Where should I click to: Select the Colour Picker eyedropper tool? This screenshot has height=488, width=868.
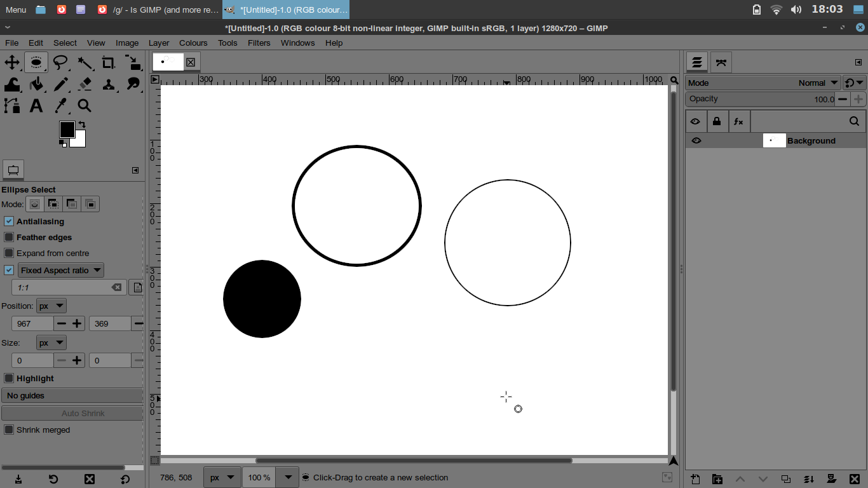(60, 105)
